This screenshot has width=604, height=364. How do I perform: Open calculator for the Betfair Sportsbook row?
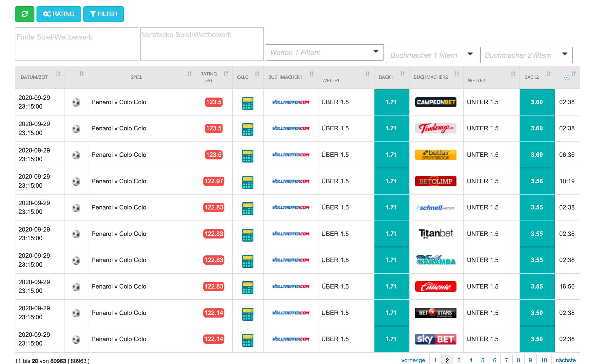(248, 156)
